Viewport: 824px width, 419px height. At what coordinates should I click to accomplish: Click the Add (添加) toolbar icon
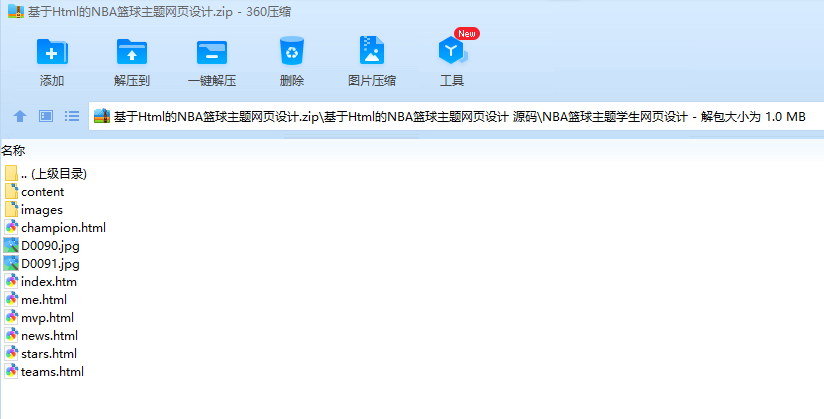click(x=52, y=52)
